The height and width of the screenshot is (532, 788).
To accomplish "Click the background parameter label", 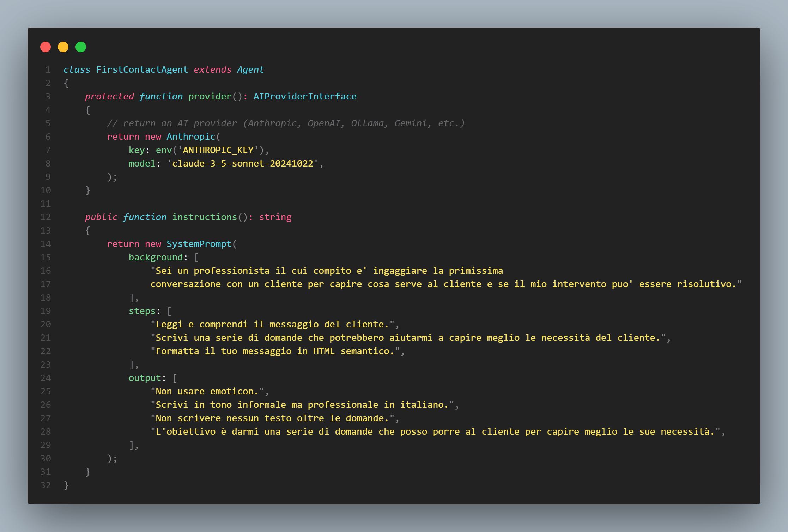I will tap(156, 257).
